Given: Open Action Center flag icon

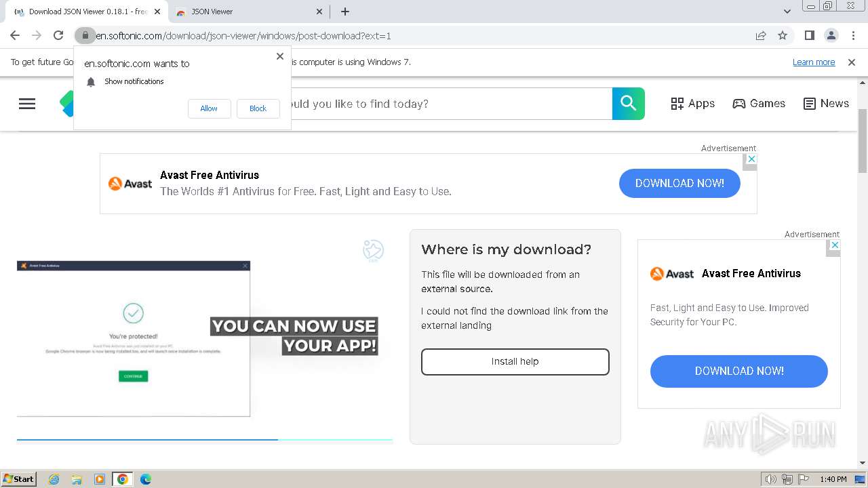Looking at the screenshot, I should [x=803, y=479].
